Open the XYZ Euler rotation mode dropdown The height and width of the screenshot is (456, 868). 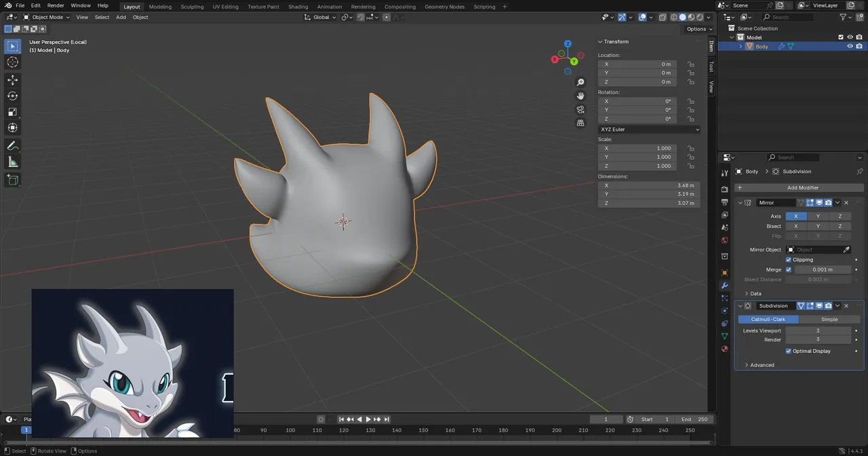(649, 129)
